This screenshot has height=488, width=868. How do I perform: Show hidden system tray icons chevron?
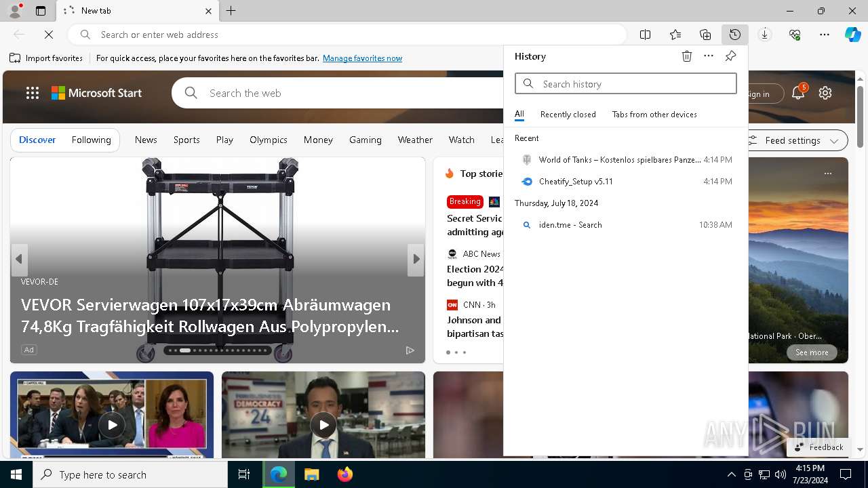(731, 474)
